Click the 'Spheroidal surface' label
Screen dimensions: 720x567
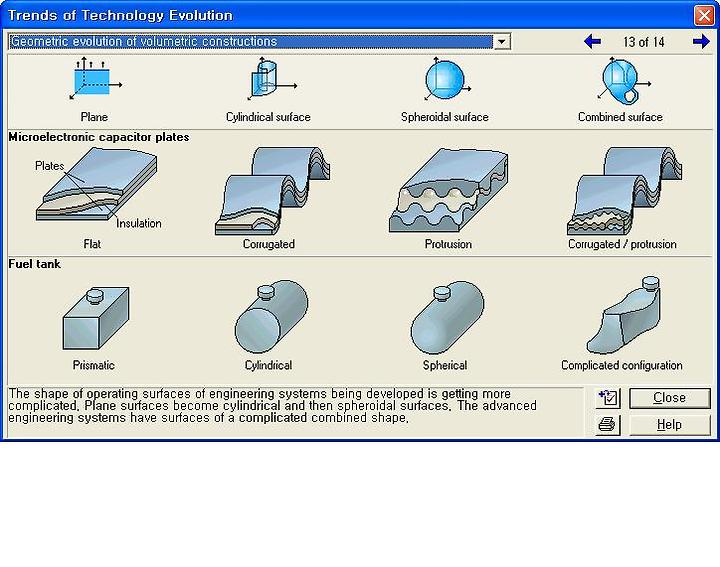coord(444,117)
